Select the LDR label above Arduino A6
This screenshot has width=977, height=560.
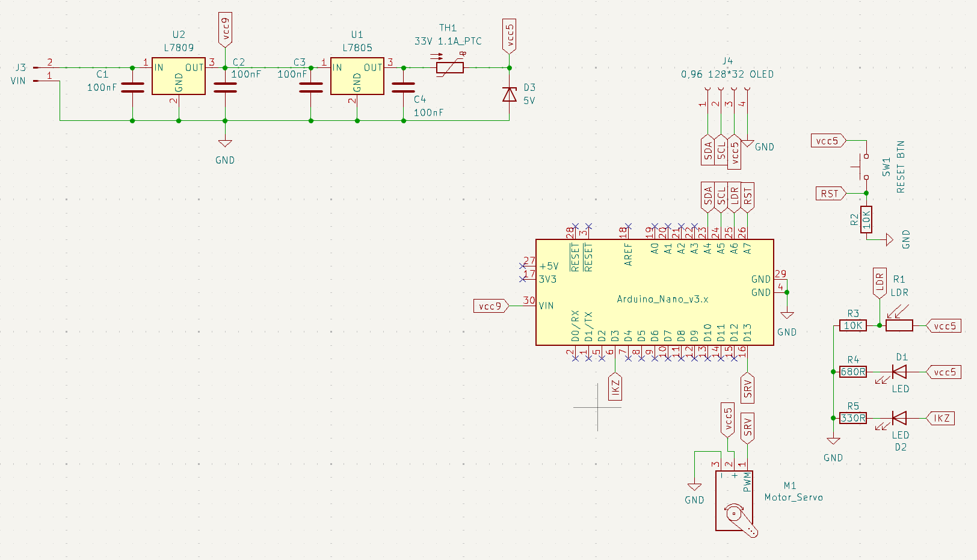[735, 197]
